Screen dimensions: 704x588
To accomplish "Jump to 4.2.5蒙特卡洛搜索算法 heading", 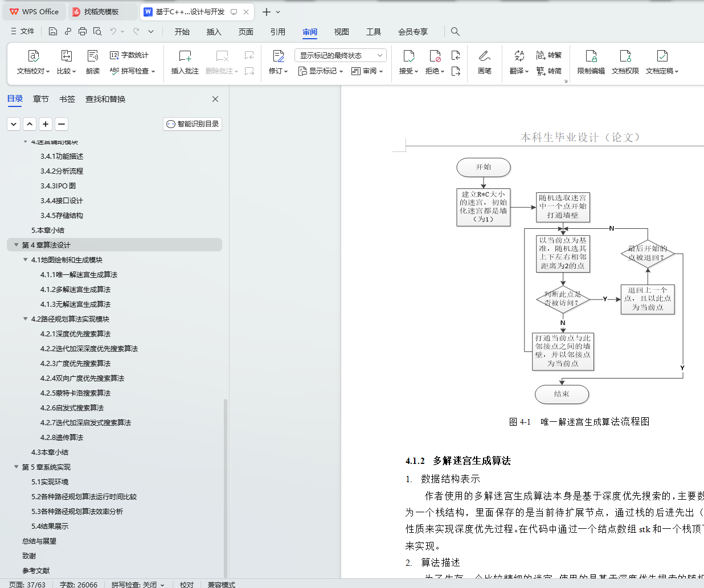I will (x=75, y=393).
